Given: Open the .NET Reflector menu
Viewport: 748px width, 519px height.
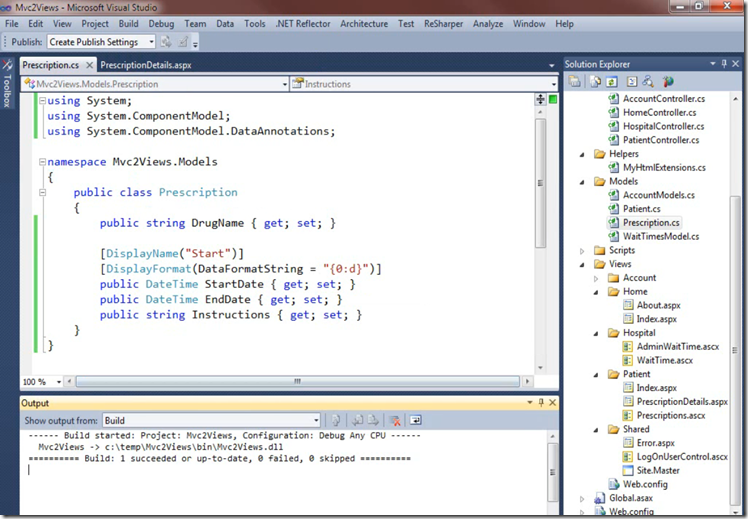Looking at the screenshot, I should [x=303, y=24].
